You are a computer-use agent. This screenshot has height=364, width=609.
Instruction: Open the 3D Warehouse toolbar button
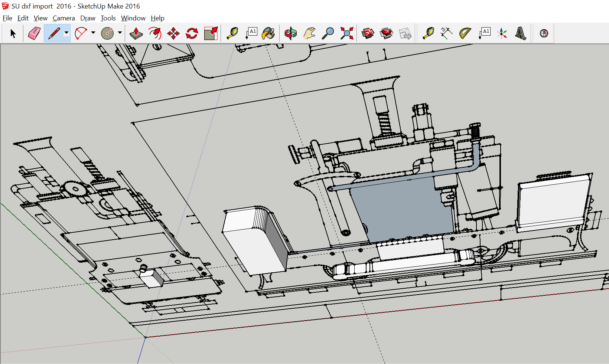(368, 33)
